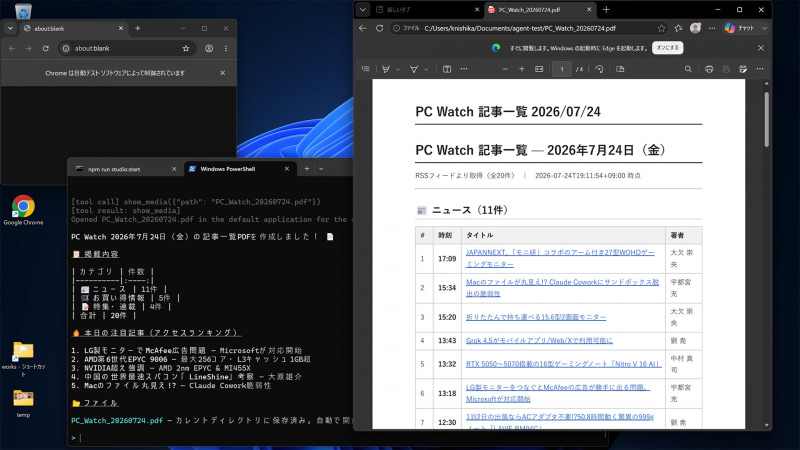Viewport: 800px width, 450px height.
Task: Refresh the Edge PDF page
Action: (x=380, y=29)
